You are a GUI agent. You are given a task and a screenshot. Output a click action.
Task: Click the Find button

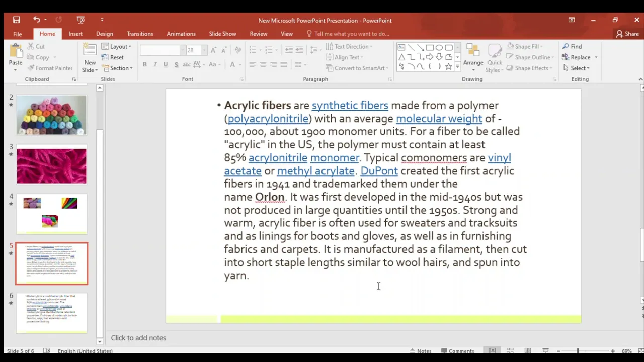tap(572, 46)
